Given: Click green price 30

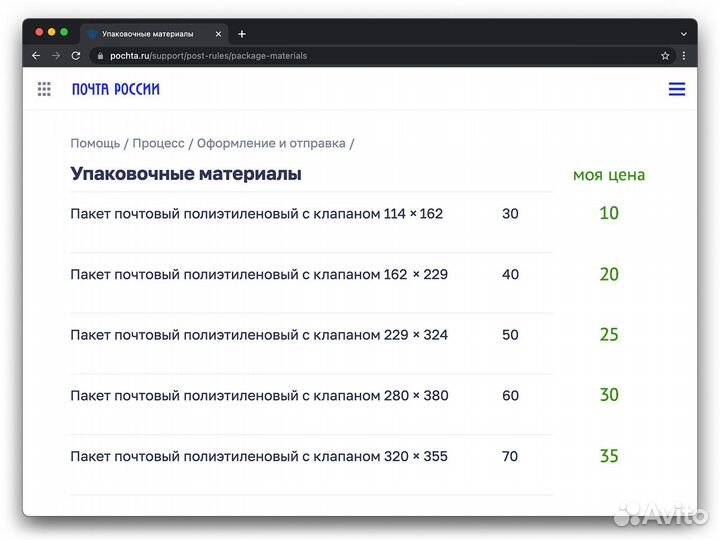Looking at the screenshot, I should pos(609,395).
